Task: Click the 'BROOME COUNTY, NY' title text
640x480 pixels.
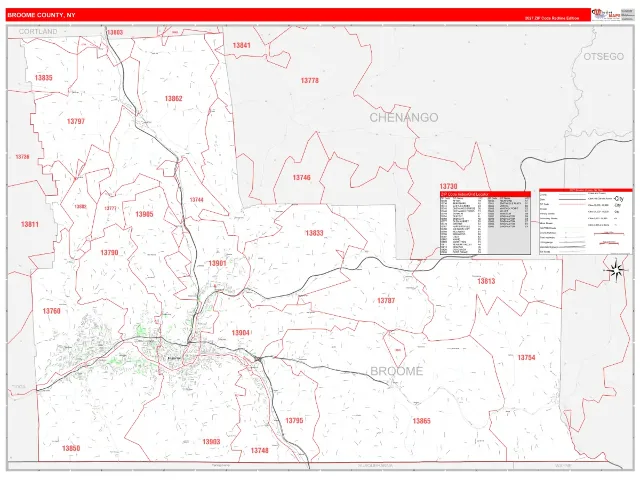Action: pos(41,15)
